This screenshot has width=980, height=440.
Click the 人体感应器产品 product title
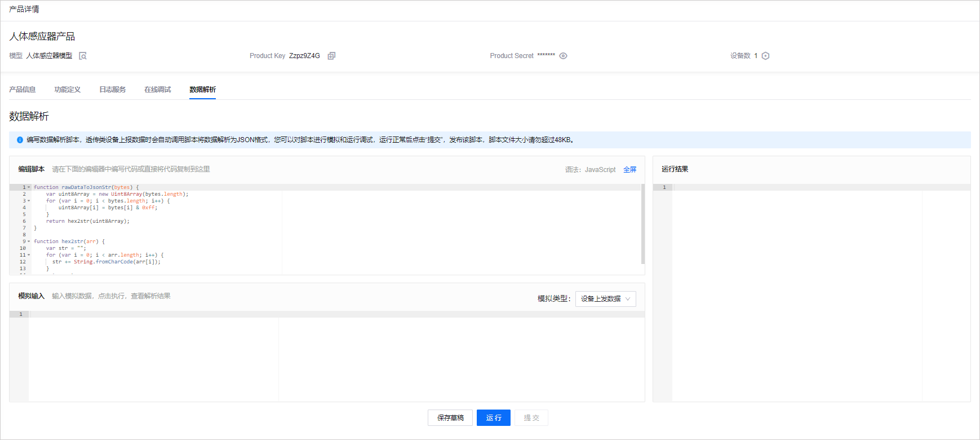pyautogui.click(x=42, y=37)
